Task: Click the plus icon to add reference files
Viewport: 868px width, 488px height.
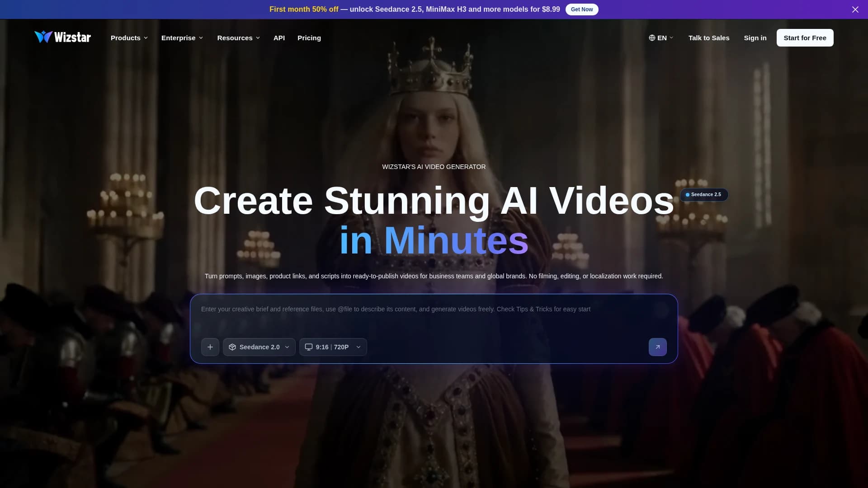Action: [210, 347]
